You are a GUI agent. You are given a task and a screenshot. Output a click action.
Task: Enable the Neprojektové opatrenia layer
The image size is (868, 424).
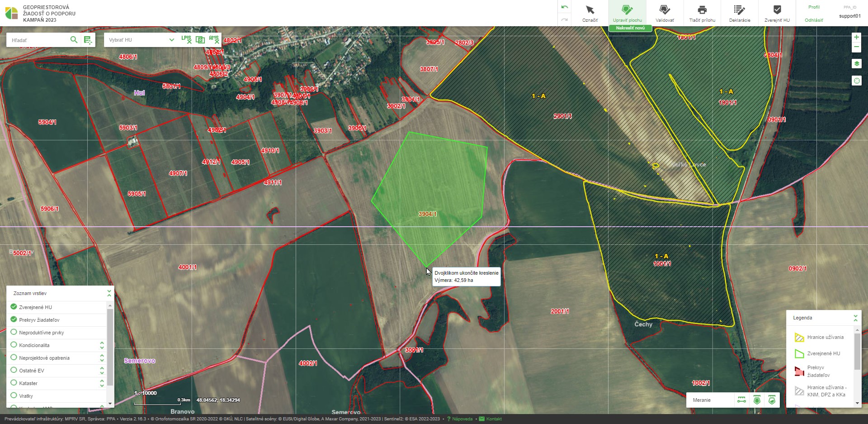pyautogui.click(x=14, y=357)
